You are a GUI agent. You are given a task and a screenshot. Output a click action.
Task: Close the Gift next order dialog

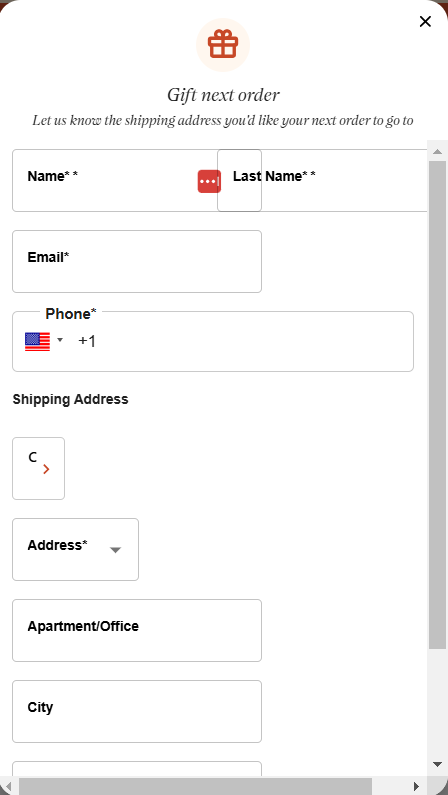click(425, 21)
